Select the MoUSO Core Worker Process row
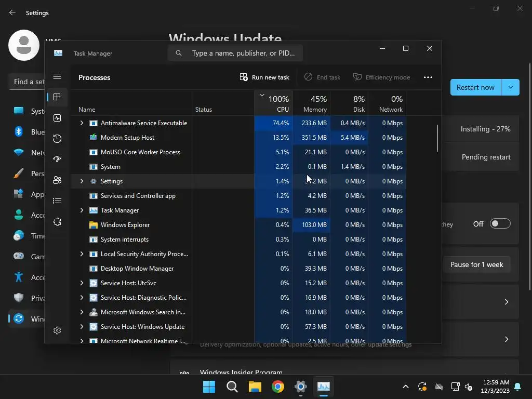This screenshot has width=532, height=399. coord(238,152)
